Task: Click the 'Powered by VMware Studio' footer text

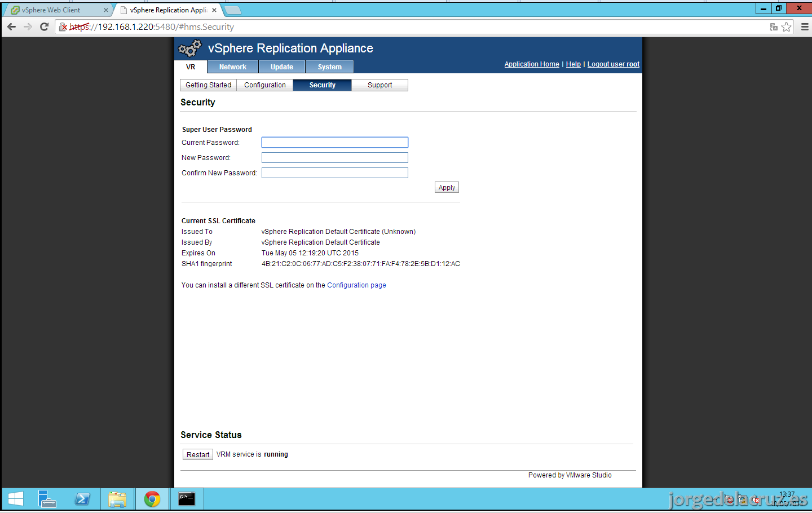Action: tap(570, 475)
